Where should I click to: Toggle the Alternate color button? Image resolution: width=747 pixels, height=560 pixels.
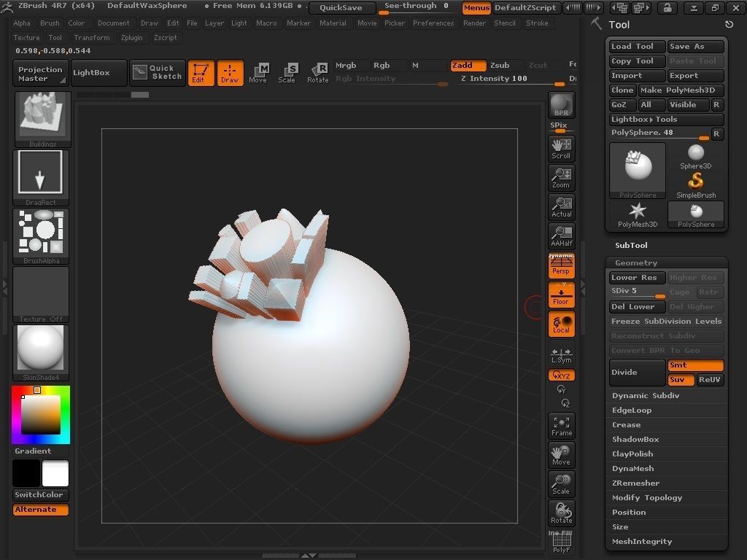tap(41, 510)
